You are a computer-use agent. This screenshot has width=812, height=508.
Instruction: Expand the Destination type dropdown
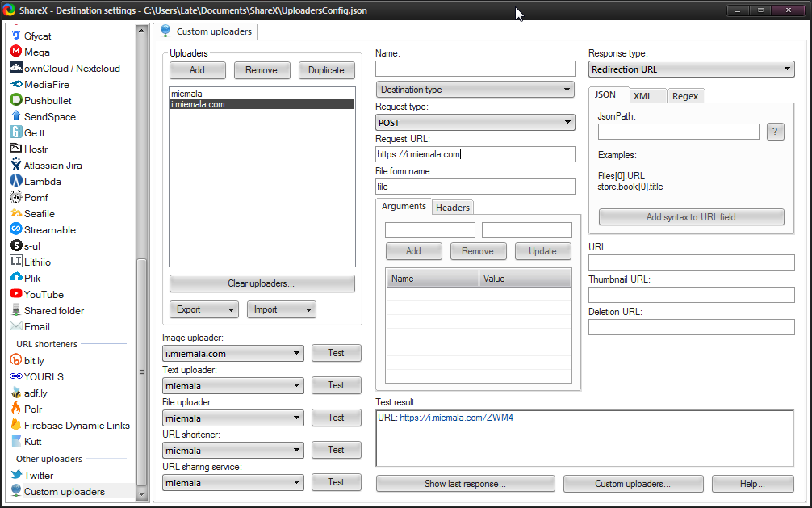point(475,90)
